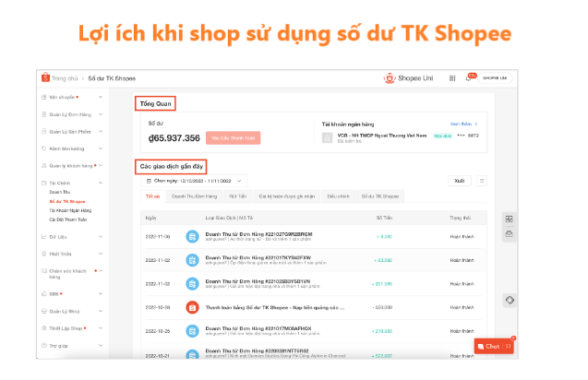Click the Vận chuyển sidebar icon
This screenshot has width=588, height=380.
(x=44, y=97)
